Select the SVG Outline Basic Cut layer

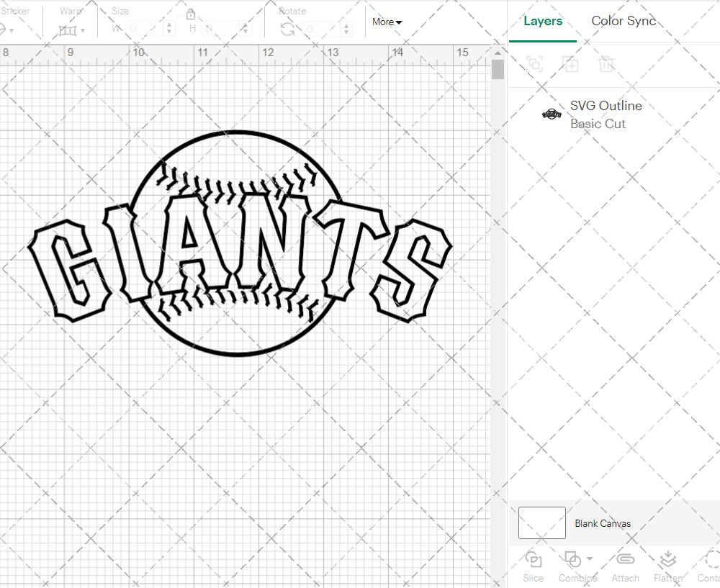tap(606, 114)
